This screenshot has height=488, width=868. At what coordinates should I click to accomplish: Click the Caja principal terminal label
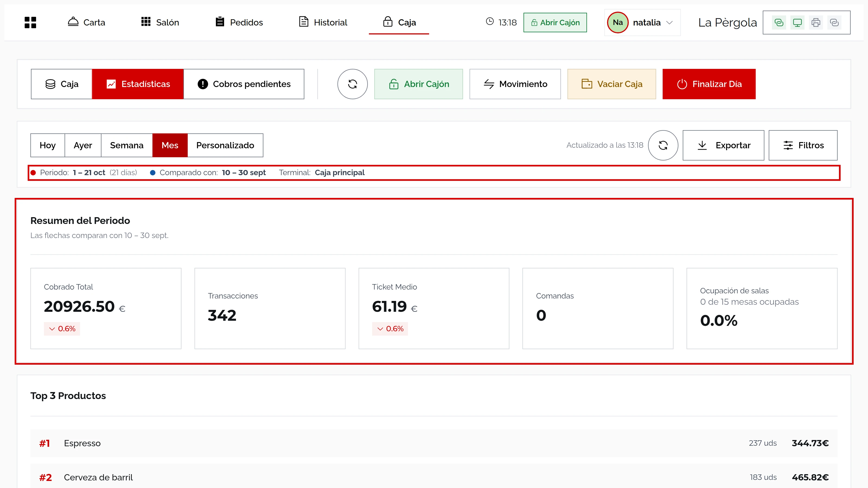(x=340, y=172)
